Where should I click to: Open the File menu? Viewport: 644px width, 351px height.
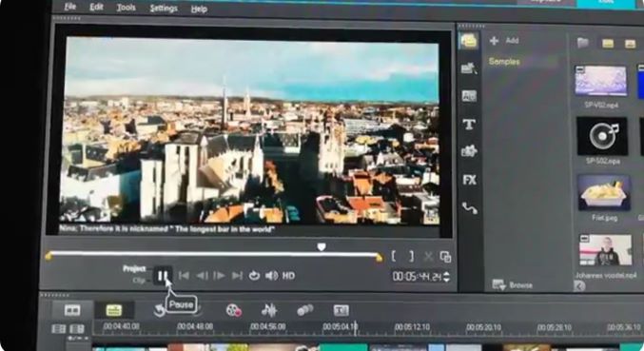70,7
